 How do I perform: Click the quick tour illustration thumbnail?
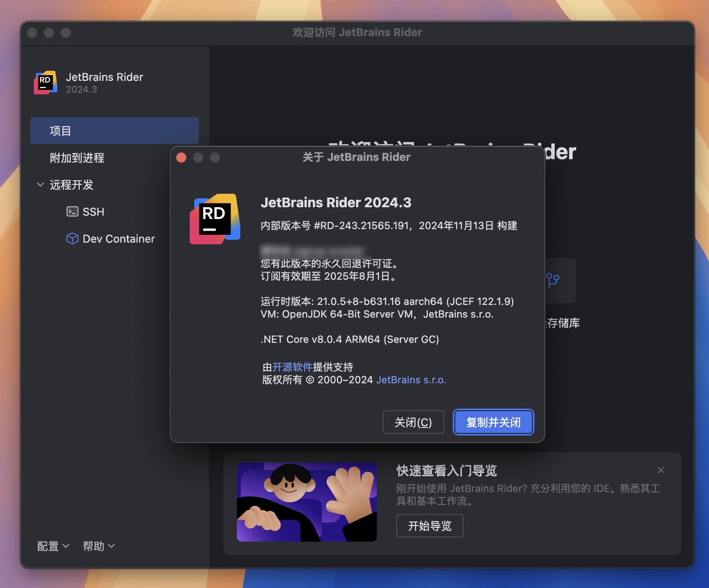tap(307, 502)
